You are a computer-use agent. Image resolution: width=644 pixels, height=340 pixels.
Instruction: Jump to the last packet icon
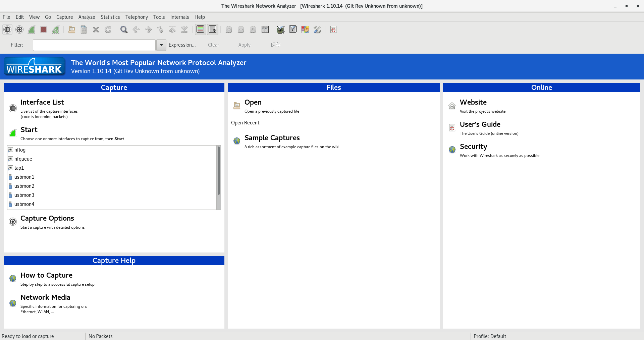click(184, 30)
